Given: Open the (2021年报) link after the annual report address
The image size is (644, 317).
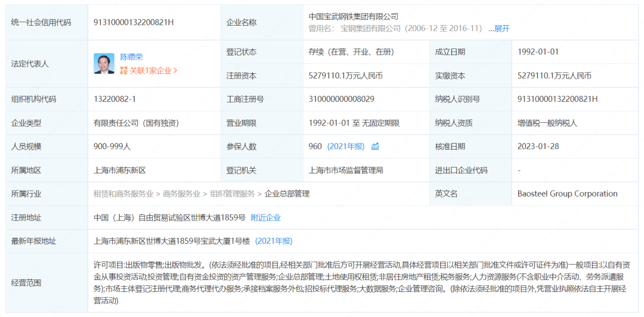Looking at the screenshot, I should [274, 241].
